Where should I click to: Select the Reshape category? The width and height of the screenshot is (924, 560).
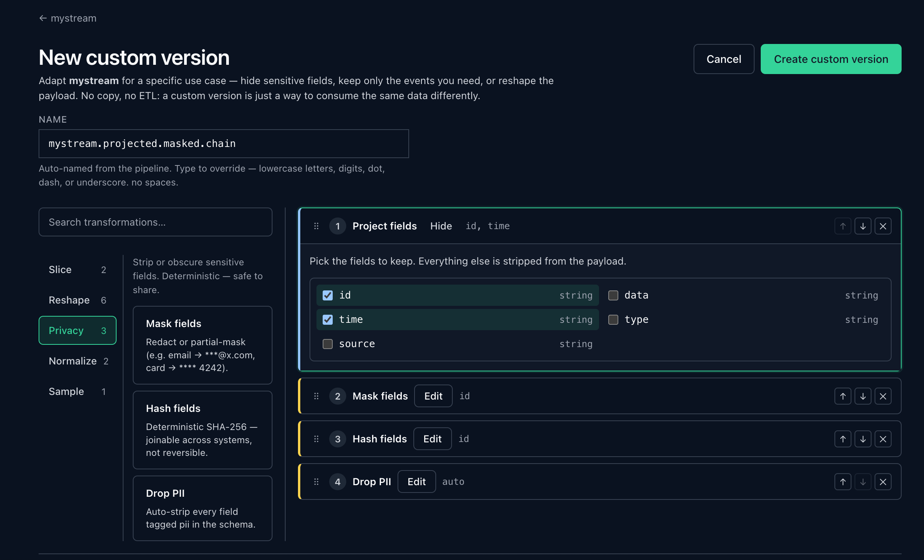(x=78, y=300)
